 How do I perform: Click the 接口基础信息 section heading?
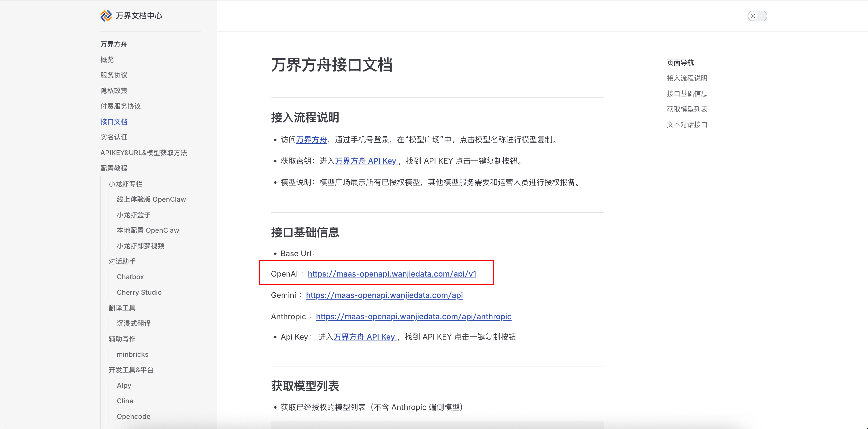click(305, 232)
